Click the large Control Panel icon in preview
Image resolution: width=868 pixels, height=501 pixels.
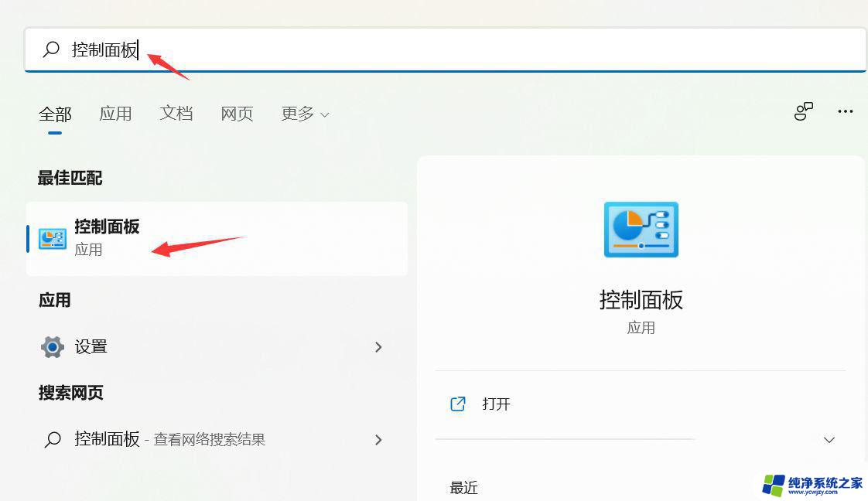641,230
